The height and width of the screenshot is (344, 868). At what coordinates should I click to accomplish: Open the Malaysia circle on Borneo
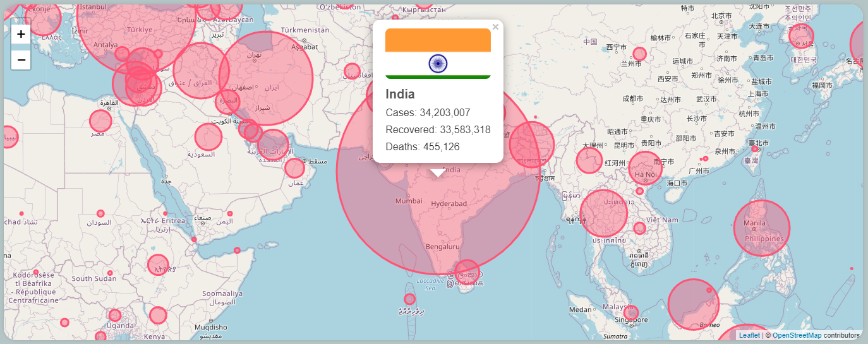694,304
